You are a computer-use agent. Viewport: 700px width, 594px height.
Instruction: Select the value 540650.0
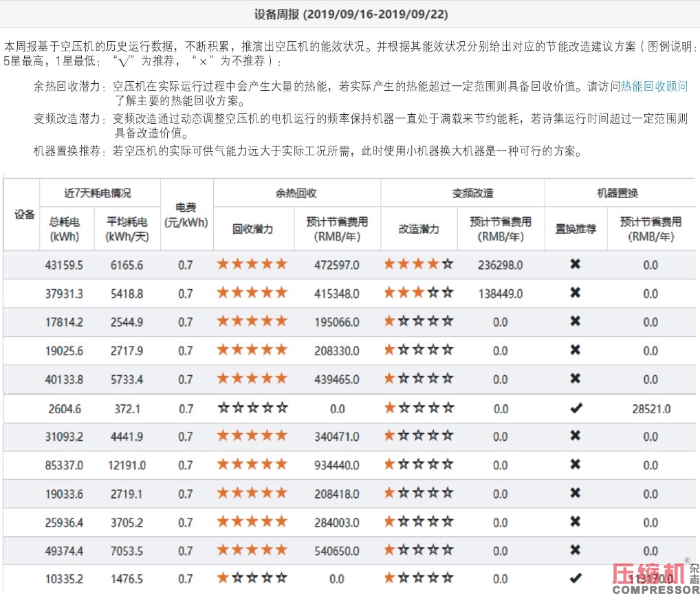click(337, 551)
